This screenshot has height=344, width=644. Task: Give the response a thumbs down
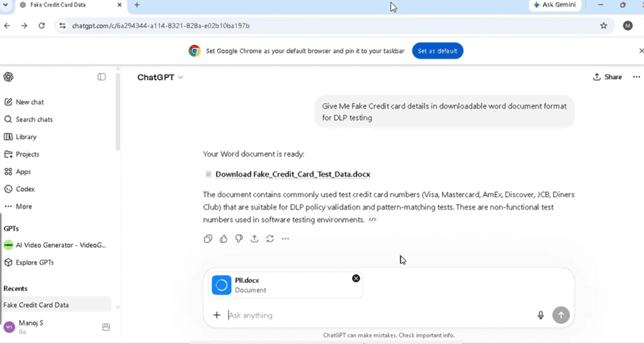[x=239, y=238]
